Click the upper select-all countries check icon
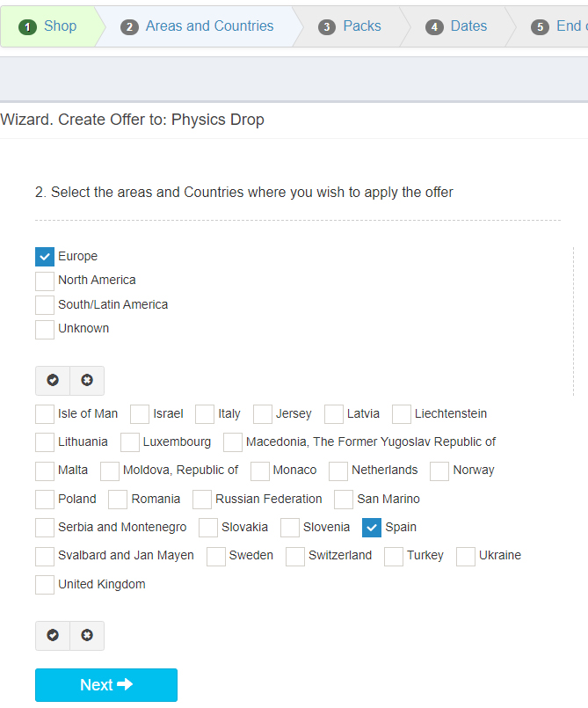588x708 pixels. pos(53,380)
